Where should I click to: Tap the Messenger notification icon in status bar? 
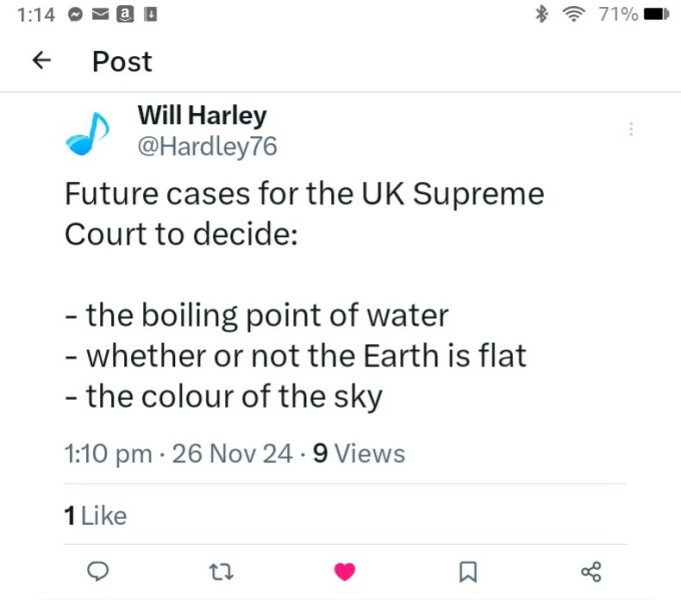click(x=75, y=14)
